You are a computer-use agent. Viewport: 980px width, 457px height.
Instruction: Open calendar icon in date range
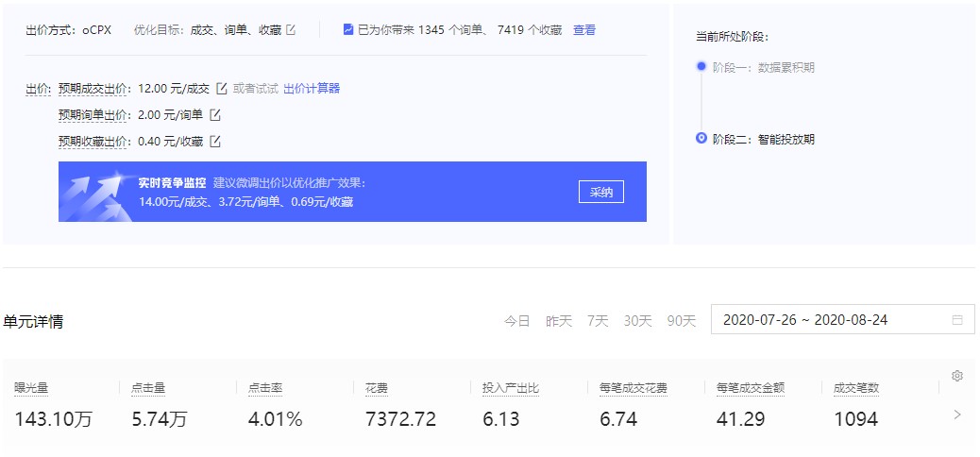click(957, 320)
